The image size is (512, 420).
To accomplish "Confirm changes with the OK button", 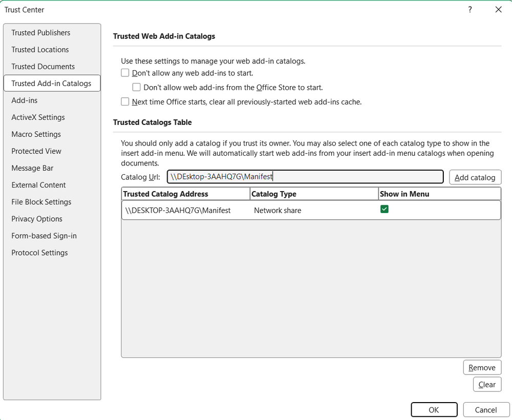I will 434,409.
